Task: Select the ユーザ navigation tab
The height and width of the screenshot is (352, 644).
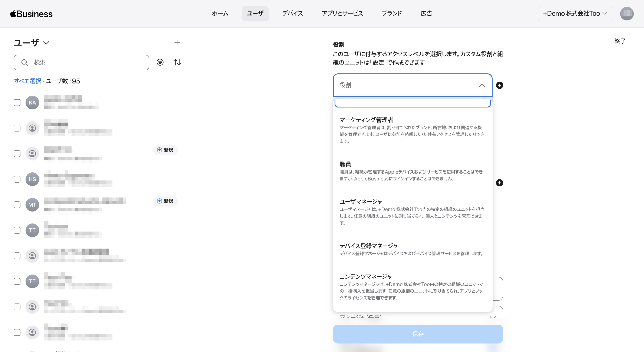Action: pos(255,13)
